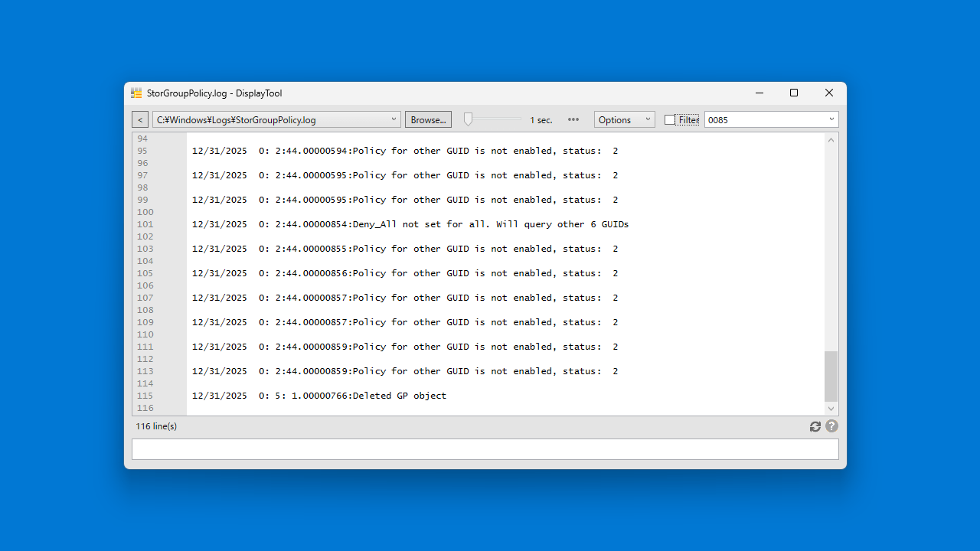Click the DisplayTool application icon in titlebar
The width and height of the screenshot is (980, 551).
pyautogui.click(x=136, y=92)
